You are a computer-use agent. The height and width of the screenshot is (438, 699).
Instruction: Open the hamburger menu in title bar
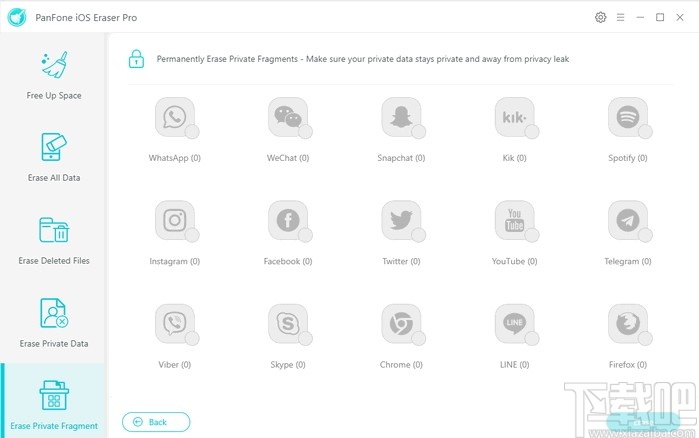tap(620, 17)
